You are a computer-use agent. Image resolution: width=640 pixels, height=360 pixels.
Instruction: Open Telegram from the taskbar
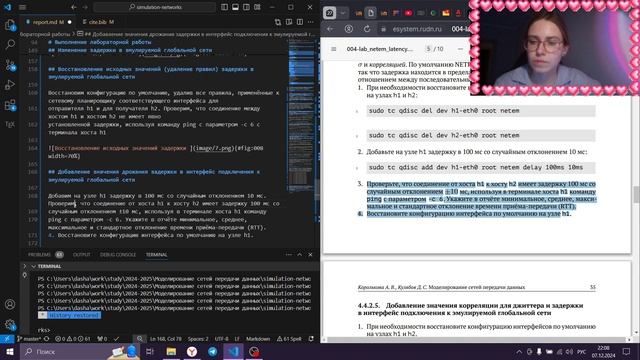(213, 351)
